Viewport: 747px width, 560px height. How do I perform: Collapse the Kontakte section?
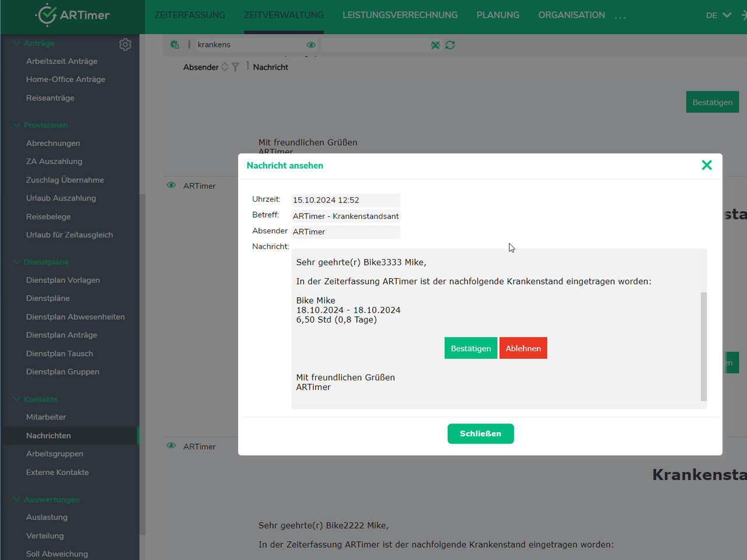35,400
